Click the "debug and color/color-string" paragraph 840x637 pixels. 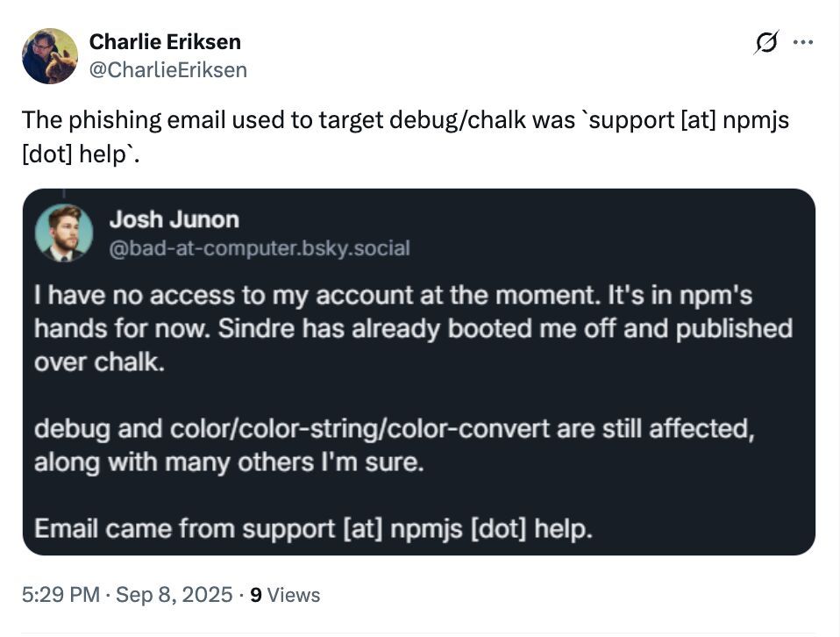coord(395,430)
